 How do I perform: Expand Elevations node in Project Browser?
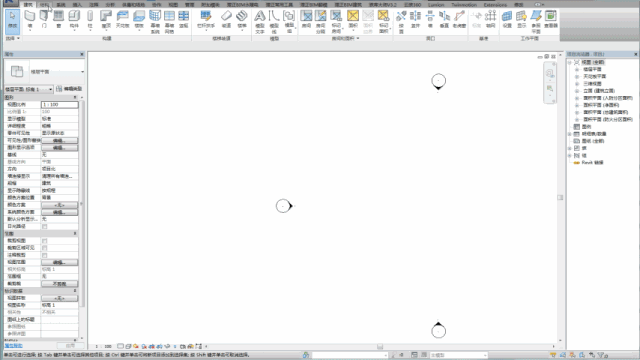(577, 91)
